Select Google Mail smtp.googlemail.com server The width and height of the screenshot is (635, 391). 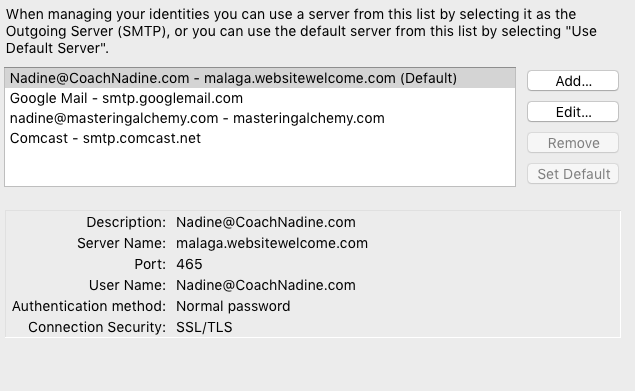pos(260,98)
